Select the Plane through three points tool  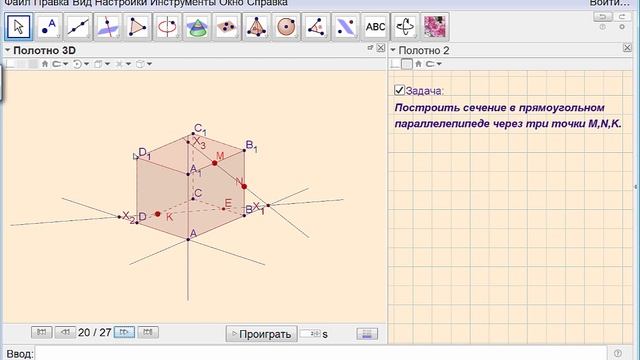pos(227,27)
